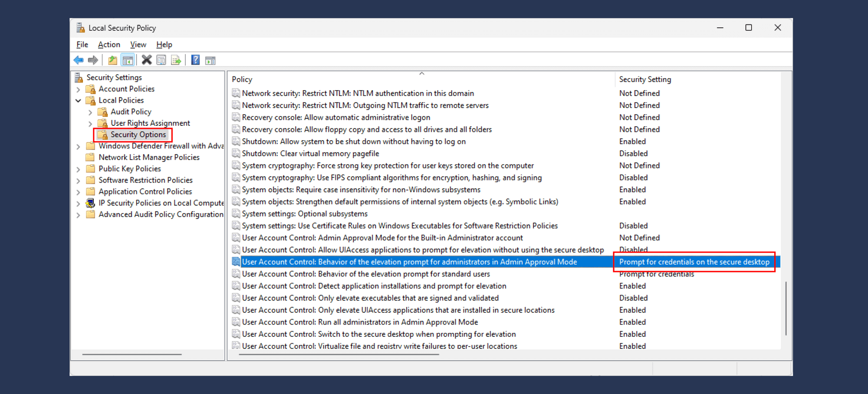Click the Network List Manager Policies folder icon

[x=90, y=157]
